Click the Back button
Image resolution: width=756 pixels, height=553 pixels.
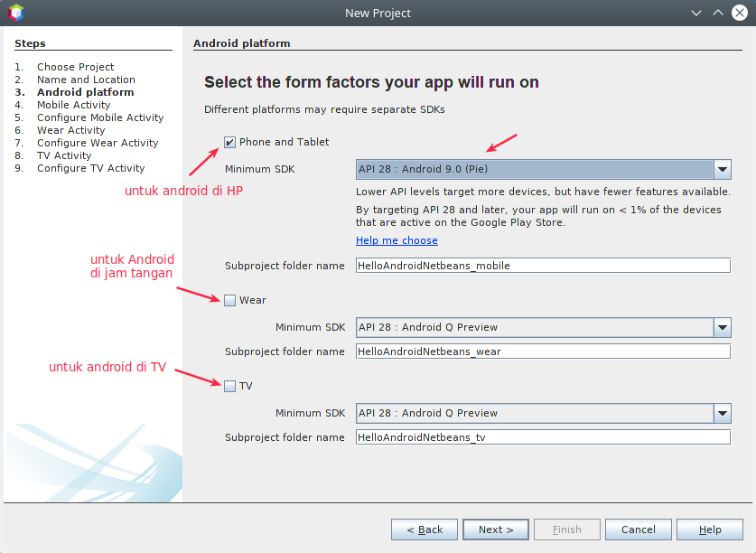pos(424,530)
